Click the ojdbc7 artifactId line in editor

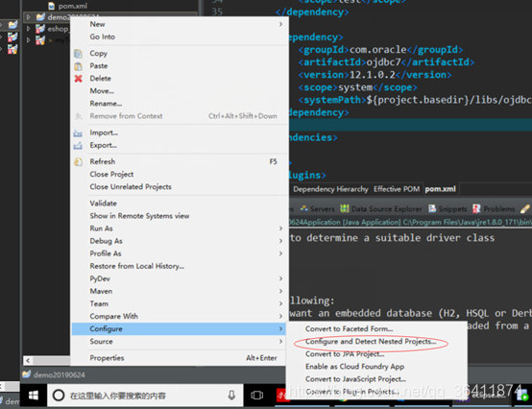[x=386, y=62]
